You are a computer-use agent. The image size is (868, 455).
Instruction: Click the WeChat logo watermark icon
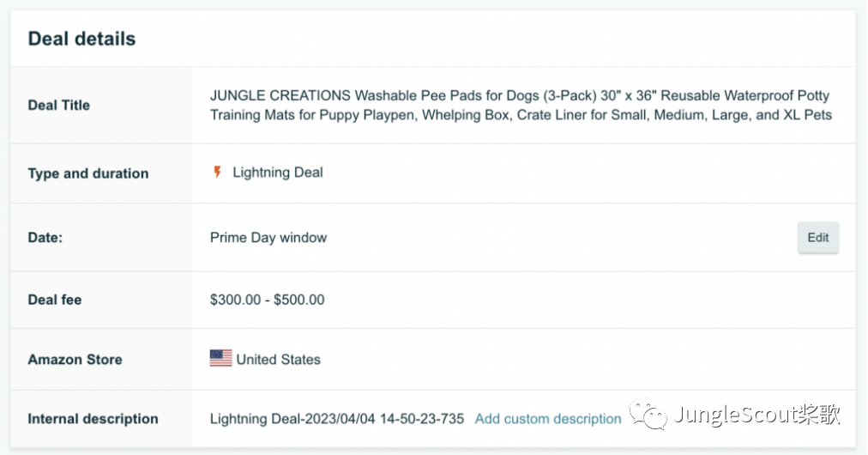click(x=648, y=416)
